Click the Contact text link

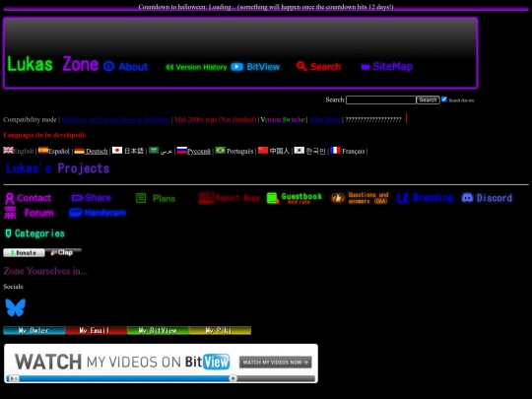[x=33, y=198]
